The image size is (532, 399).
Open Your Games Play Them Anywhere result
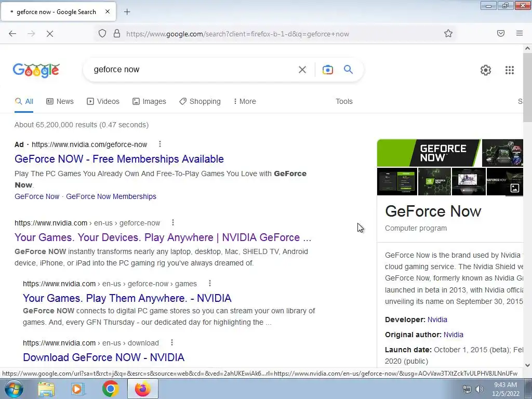pyautogui.click(x=127, y=298)
